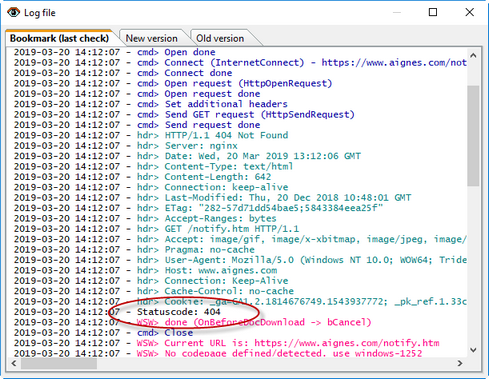Viewport: 489px width, 379px height.
Task: Click the horizontal scrollbar left arrow
Action: [x=14, y=363]
